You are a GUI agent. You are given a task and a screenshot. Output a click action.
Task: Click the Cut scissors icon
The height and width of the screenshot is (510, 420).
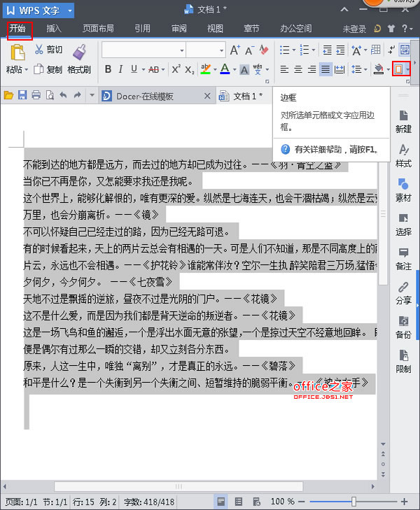click(39, 50)
